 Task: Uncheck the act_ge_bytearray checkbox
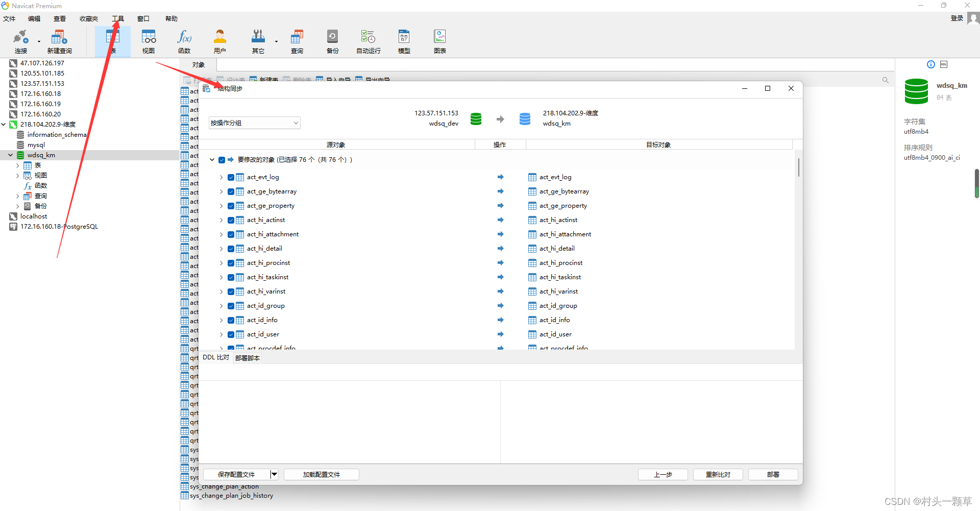[231, 191]
